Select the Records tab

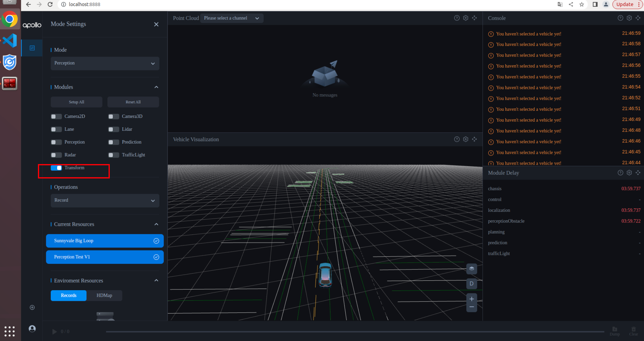tap(68, 295)
